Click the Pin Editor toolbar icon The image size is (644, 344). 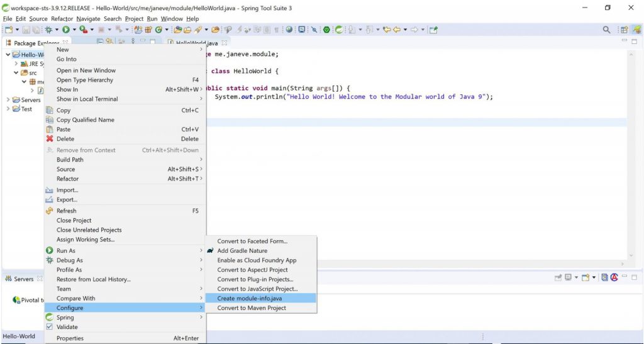coord(433,30)
